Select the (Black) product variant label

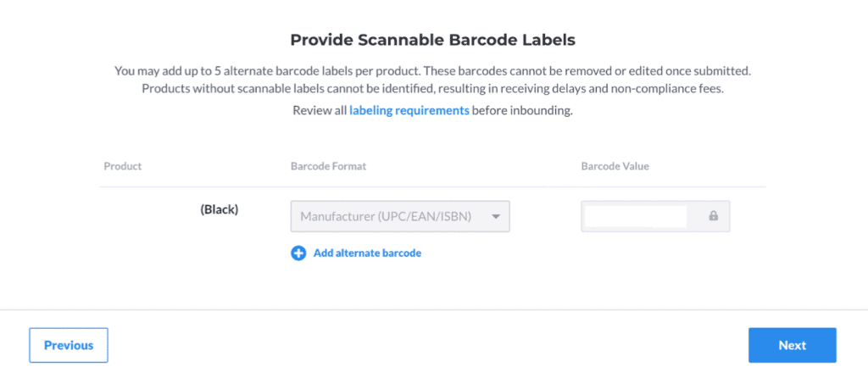click(x=220, y=209)
